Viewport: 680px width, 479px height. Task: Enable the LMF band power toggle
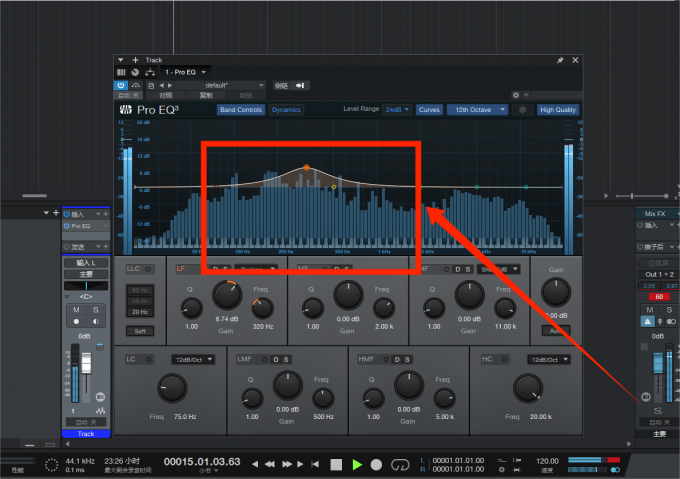pyautogui.click(x=265, y=359)
